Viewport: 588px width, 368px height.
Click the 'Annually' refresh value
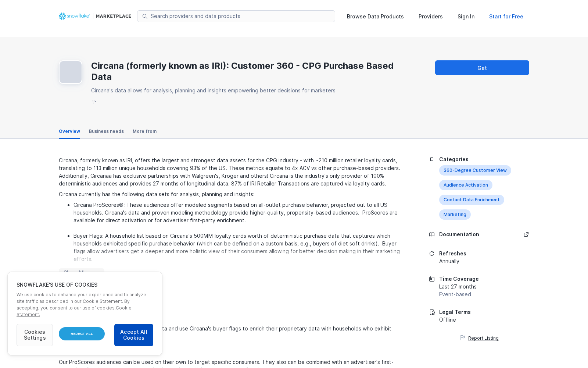(449, 261)
